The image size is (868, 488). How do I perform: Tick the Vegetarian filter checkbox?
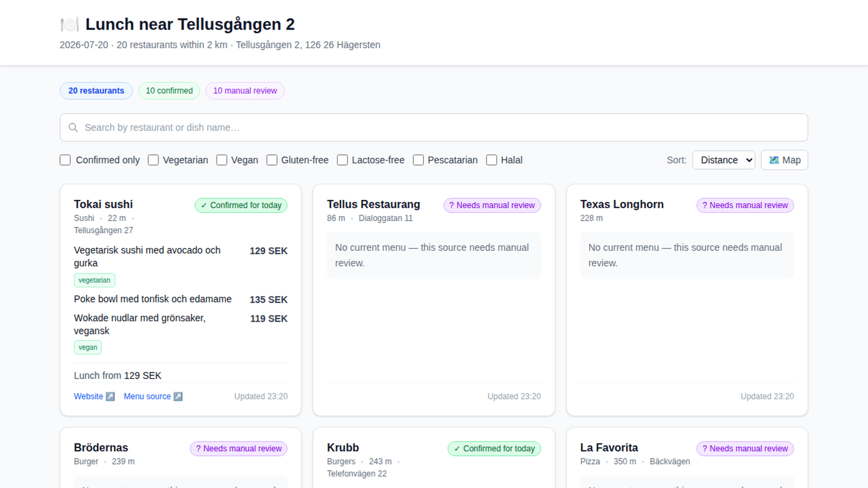click(153, 160)
